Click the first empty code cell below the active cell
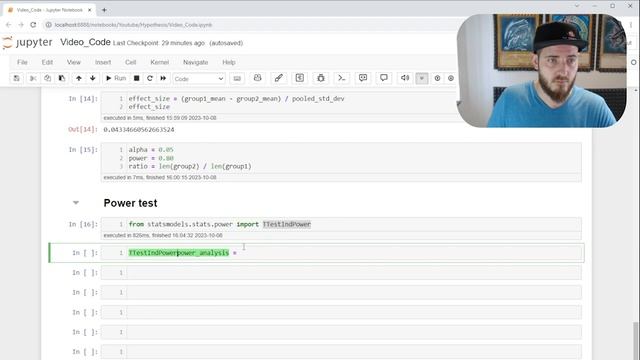This screenshot has width=640, height=360. point(354,273)
